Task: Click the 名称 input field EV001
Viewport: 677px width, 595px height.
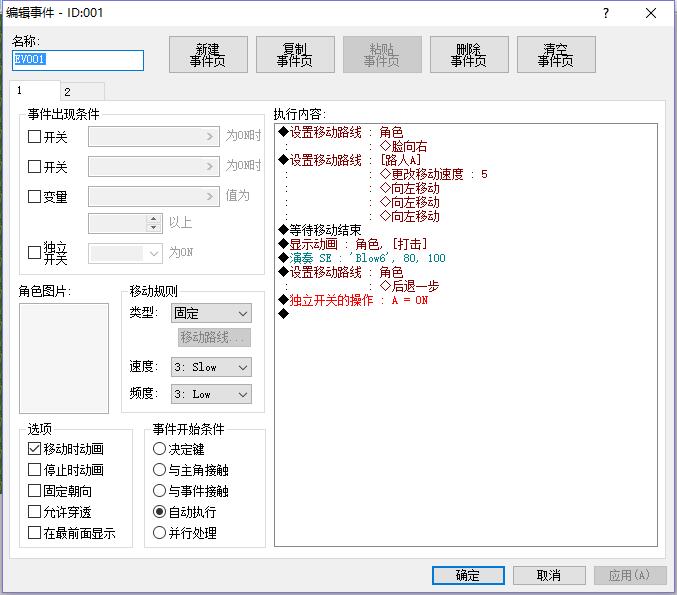Action: [78, 60]
